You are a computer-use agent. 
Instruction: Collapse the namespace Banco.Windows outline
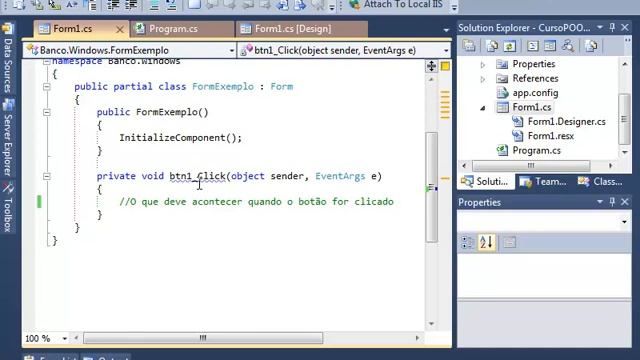[47, 62]
